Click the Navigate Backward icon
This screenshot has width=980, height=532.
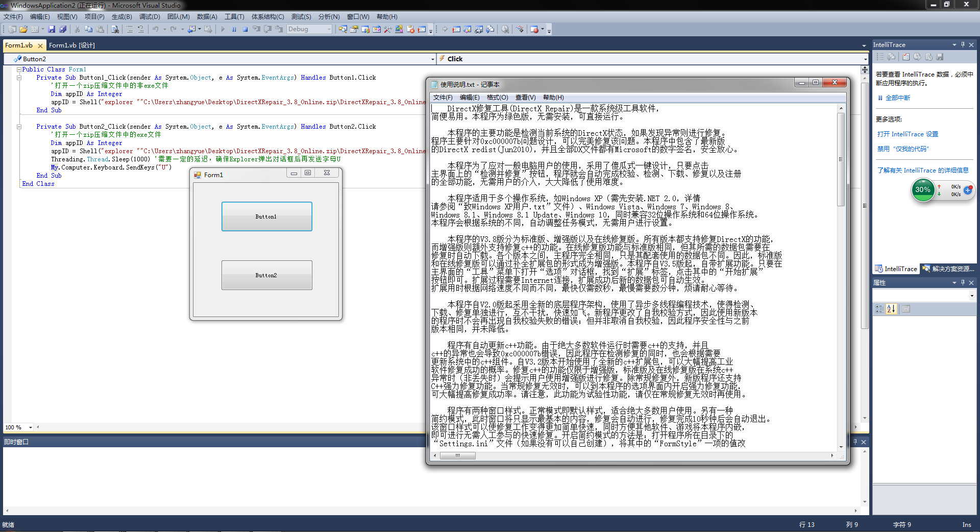191,29
